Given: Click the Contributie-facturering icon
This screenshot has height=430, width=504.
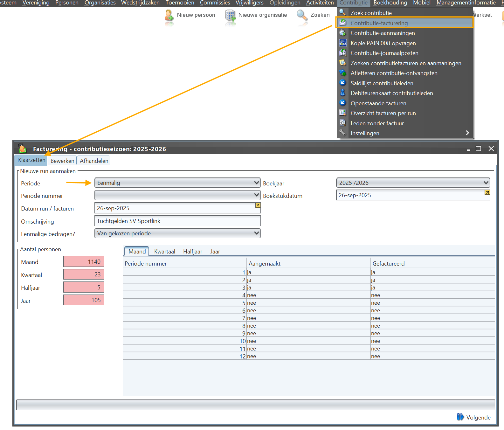Looking at the screenshot, I should tap(342, 23).
